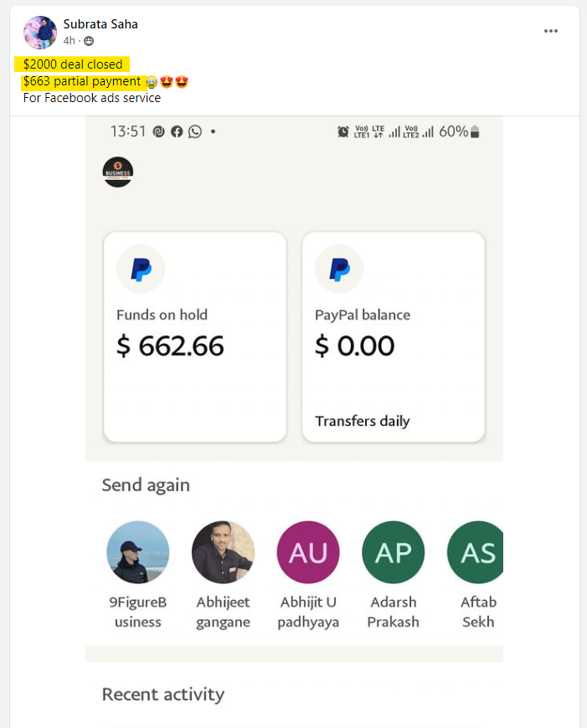Viewport: 587px width, 728px height.
Task: Open Subrata Saha profile name link
Action: (100, 24)
